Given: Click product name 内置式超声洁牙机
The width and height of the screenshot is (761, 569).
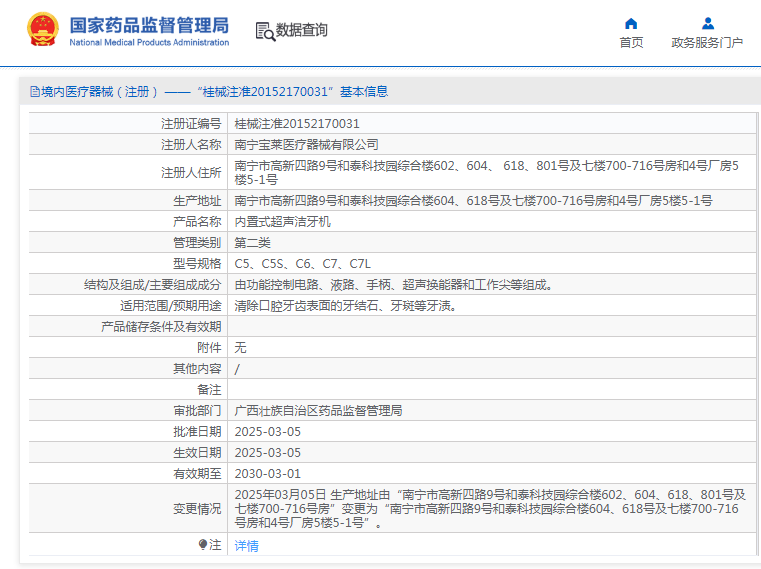Looking at the screenshot, I should pos(282,222).
